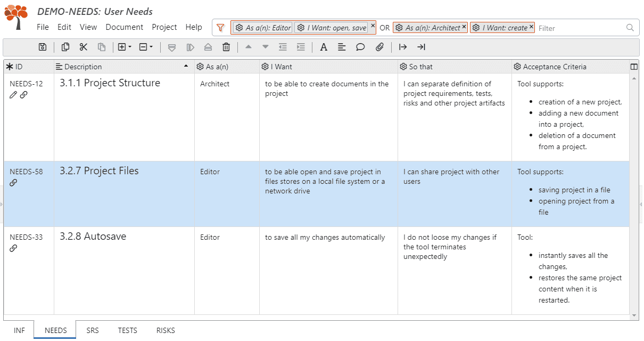Click the arrow-from-bar toolbar icon
The image size is (644, 341).
[403, 47]
